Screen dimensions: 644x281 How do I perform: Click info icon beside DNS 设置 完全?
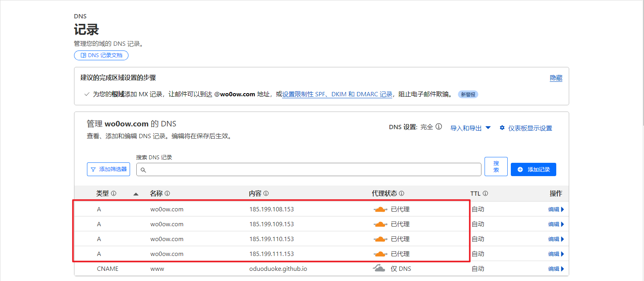[439, 127]
